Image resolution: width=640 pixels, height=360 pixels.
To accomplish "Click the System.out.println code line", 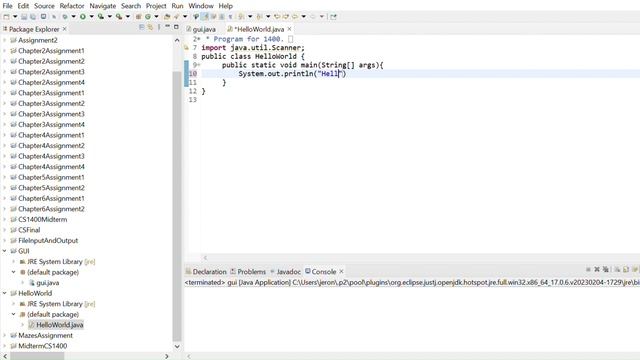I will point(292,74).
